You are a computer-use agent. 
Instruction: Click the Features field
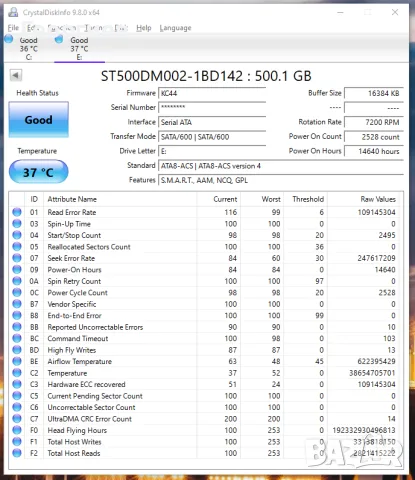pyautogui.click(x=281, y=180)
